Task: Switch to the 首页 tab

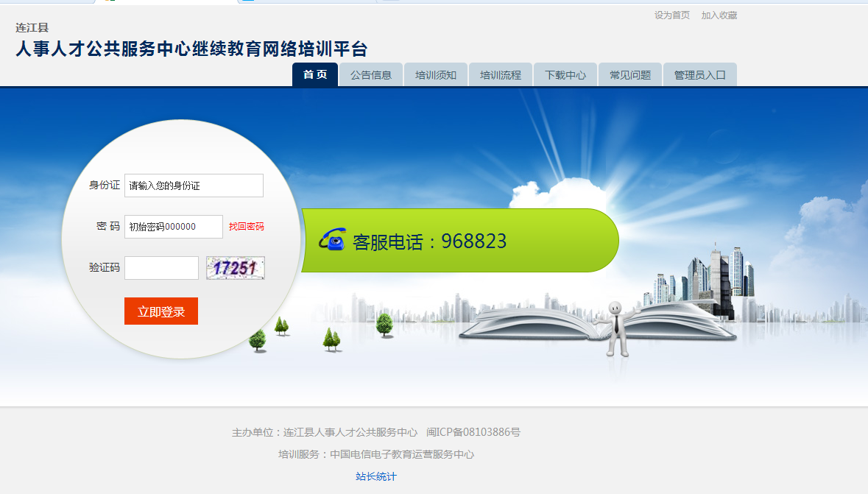Action: click(x=315, y=75)
